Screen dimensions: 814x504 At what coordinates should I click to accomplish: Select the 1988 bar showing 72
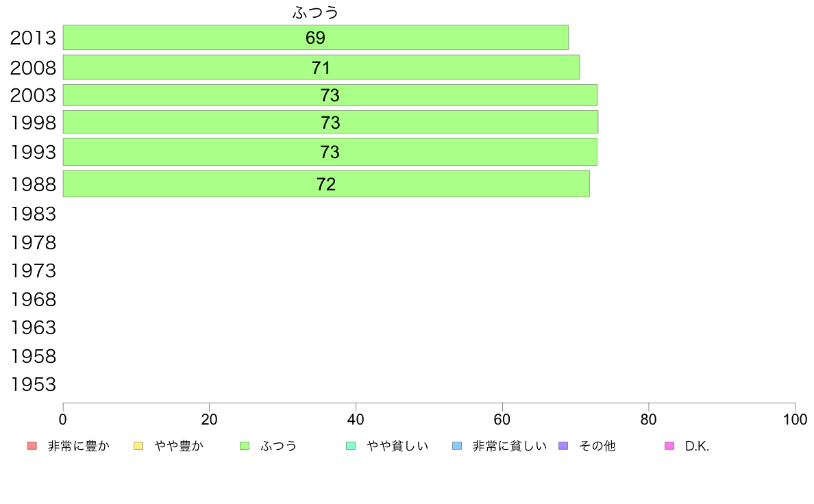(x=326, y=184)
